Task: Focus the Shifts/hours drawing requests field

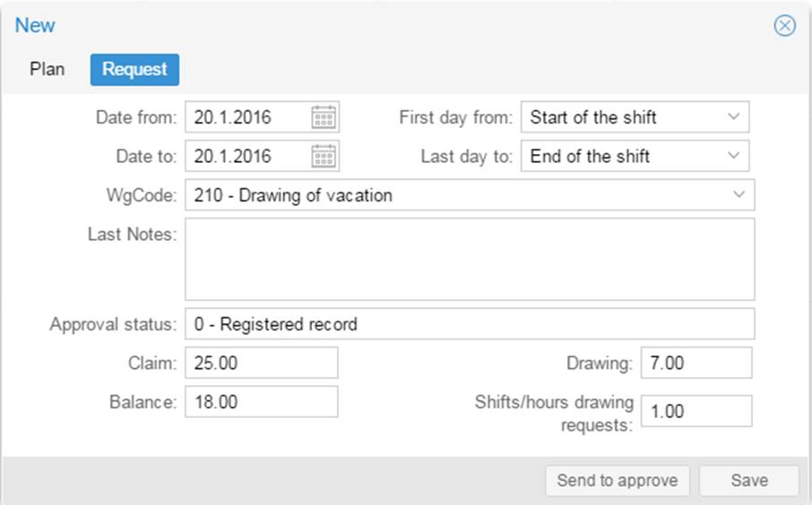Action: (696, 412)
